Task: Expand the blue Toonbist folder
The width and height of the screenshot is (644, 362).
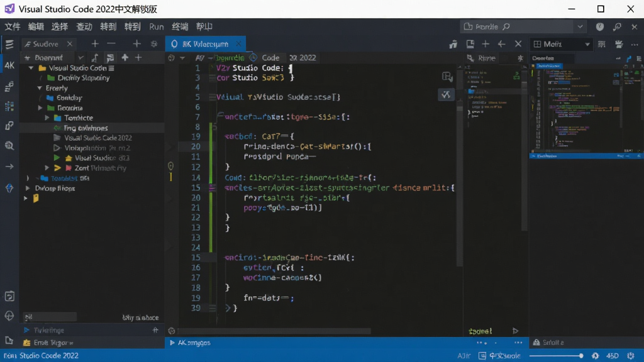Action: pyautogui.click(x=28, y=178)
